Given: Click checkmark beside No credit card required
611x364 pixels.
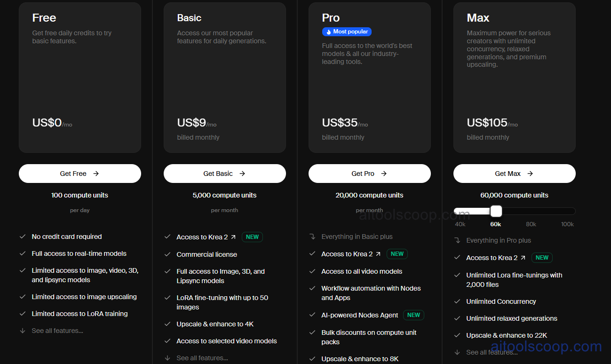Looking at the screenshot, I should click(x=23, y=237).
